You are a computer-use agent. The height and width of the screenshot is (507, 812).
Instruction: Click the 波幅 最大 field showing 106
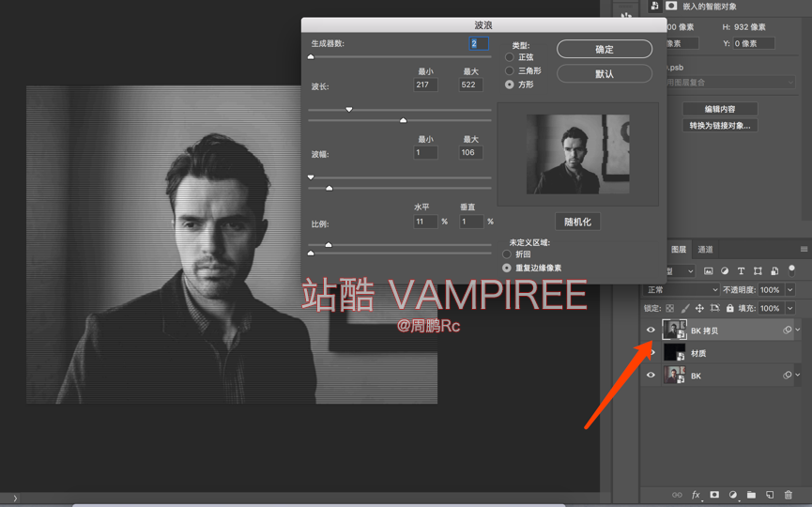(470, 152)
